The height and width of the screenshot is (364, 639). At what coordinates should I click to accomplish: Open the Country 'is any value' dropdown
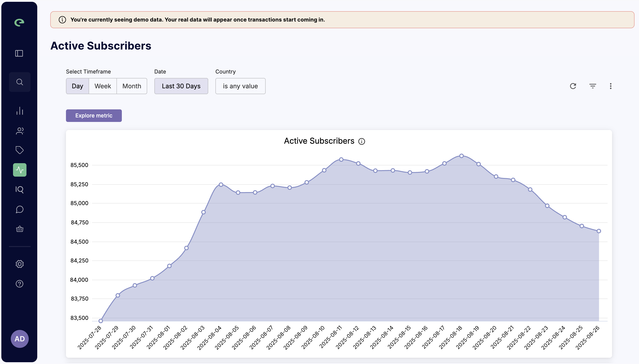pos(241,86)
